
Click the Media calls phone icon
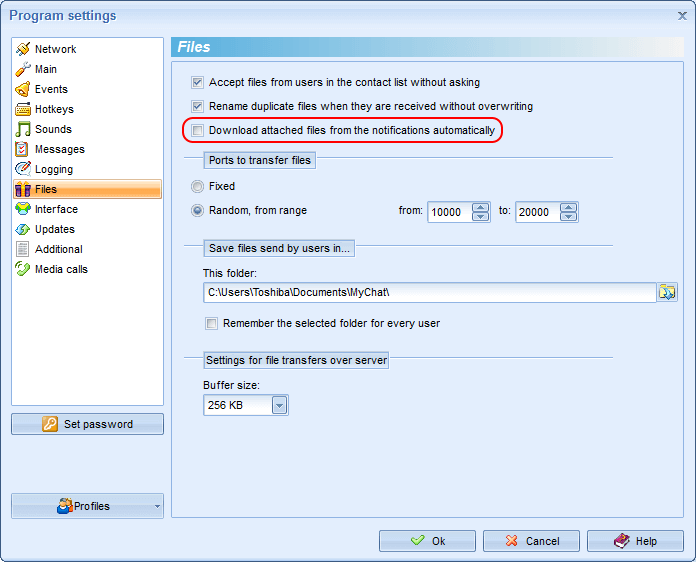pos(23,269)
